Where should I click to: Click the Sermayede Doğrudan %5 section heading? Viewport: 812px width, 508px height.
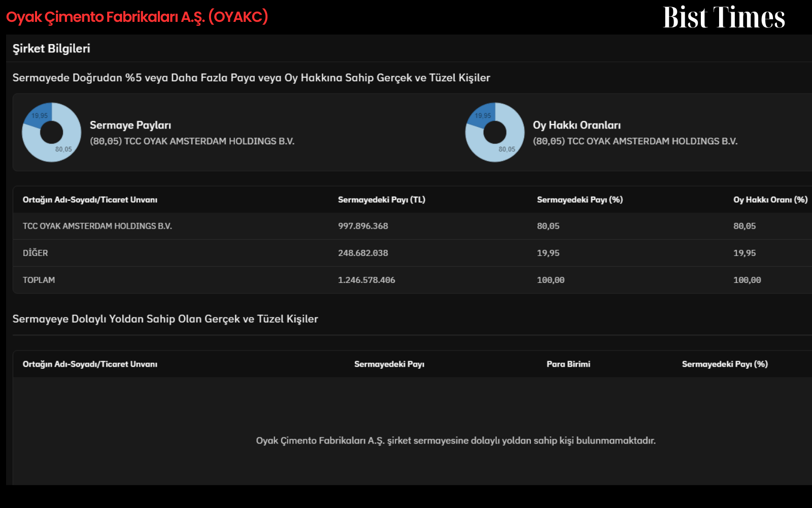coord(251,78)
